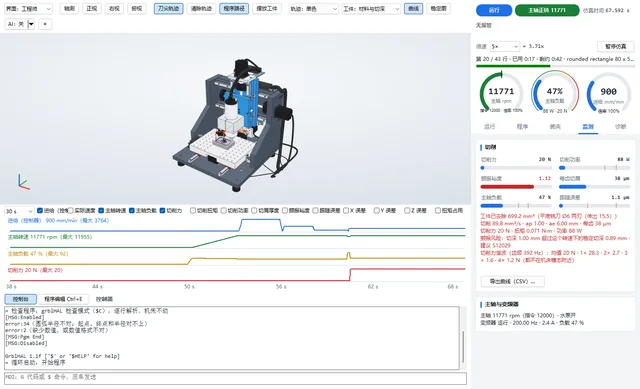Screen dimensions: 640x389
Task: Click the 清除轨迹 clear trace button
Action: [201, 9]
